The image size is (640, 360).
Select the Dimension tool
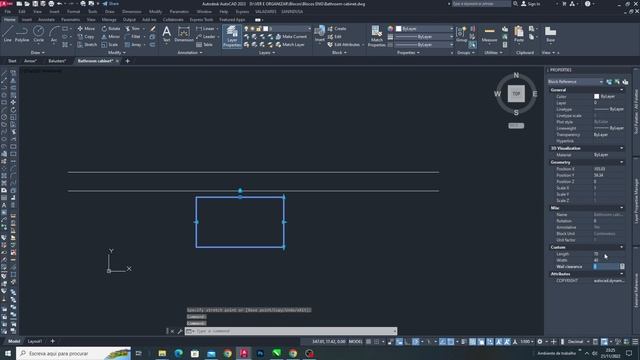pos(184,34)
